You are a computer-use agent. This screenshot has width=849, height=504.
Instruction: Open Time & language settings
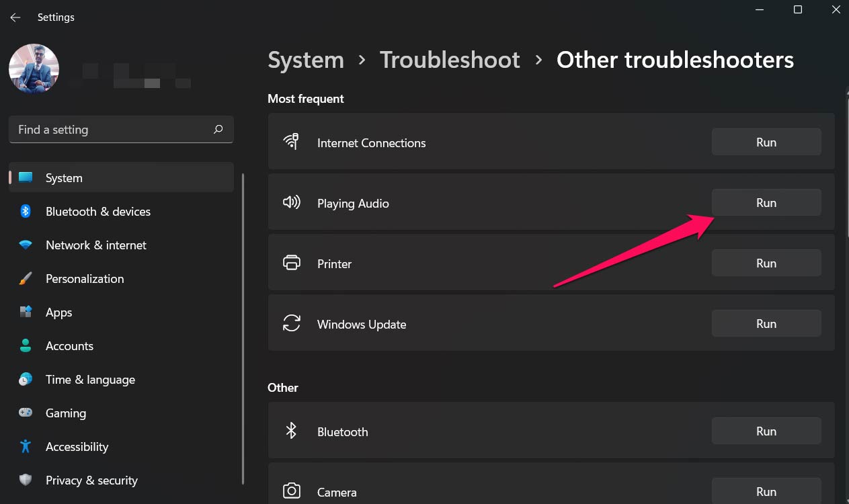pos(121,379)
